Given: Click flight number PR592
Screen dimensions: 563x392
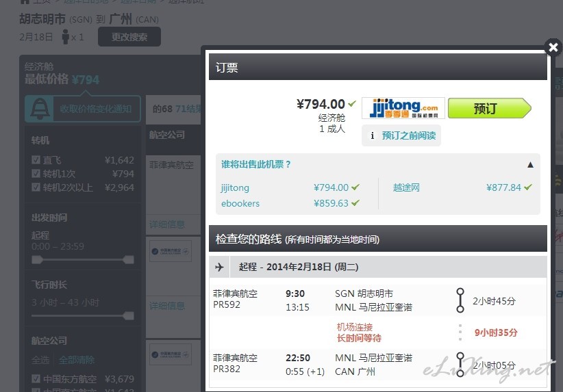Looking at the screenshot, I should (227, 305).
